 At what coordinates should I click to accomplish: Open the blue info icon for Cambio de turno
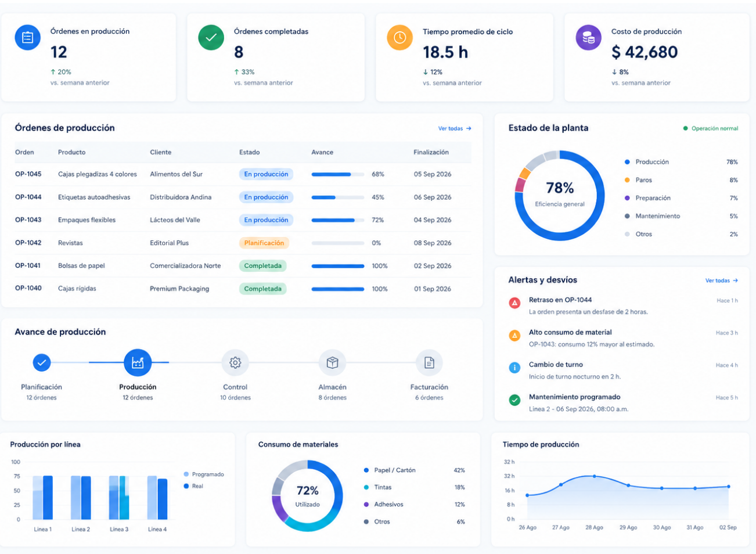click(514, 368)
